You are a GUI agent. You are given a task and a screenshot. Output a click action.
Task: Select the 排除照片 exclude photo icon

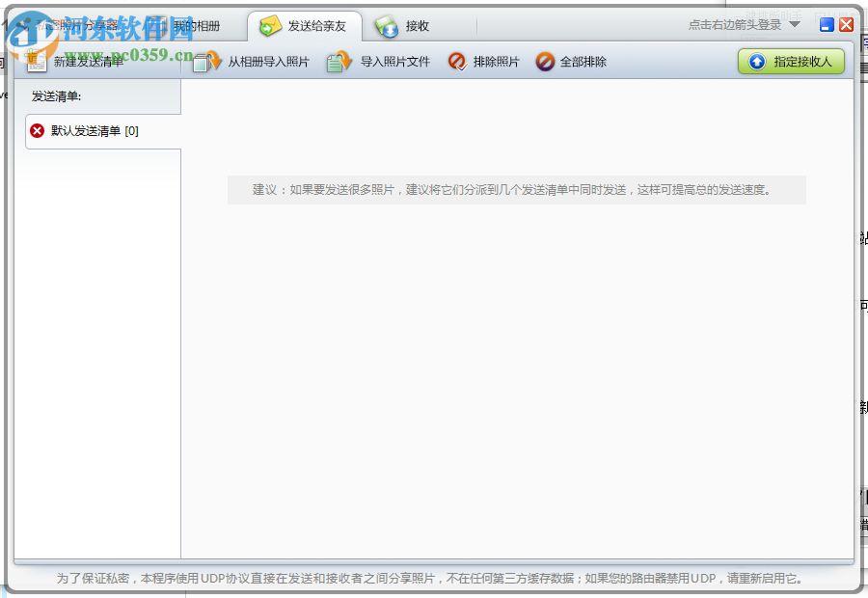tap(456, 61)
